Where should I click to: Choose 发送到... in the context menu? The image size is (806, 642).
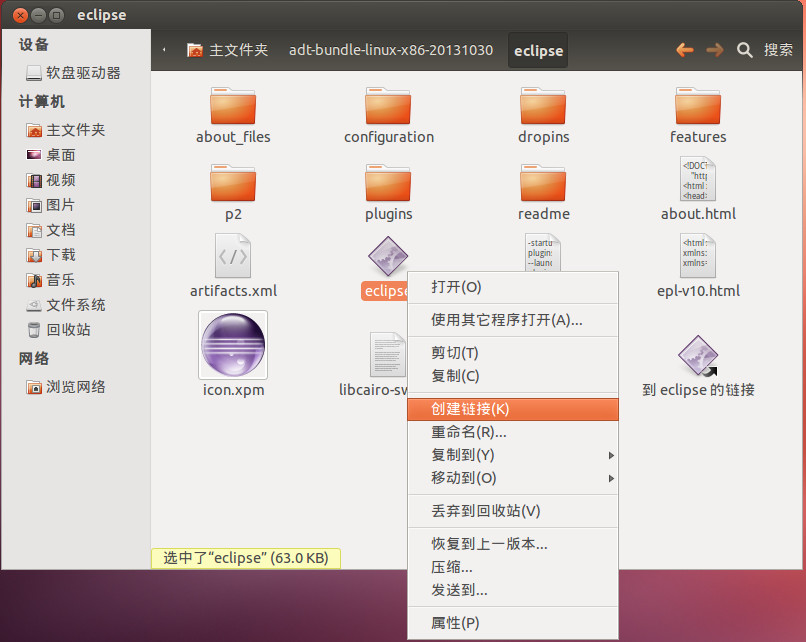(512, 590)
